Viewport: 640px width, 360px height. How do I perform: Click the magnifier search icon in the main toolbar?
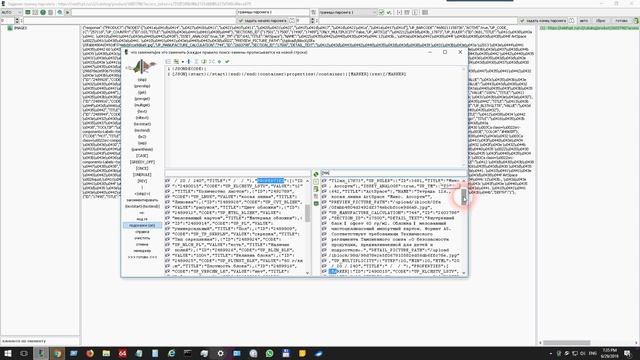click(x=60, y=12)
